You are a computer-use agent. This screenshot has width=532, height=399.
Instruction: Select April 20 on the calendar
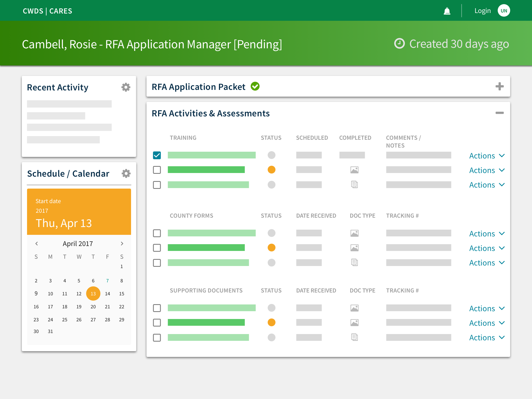coord(93,307)
